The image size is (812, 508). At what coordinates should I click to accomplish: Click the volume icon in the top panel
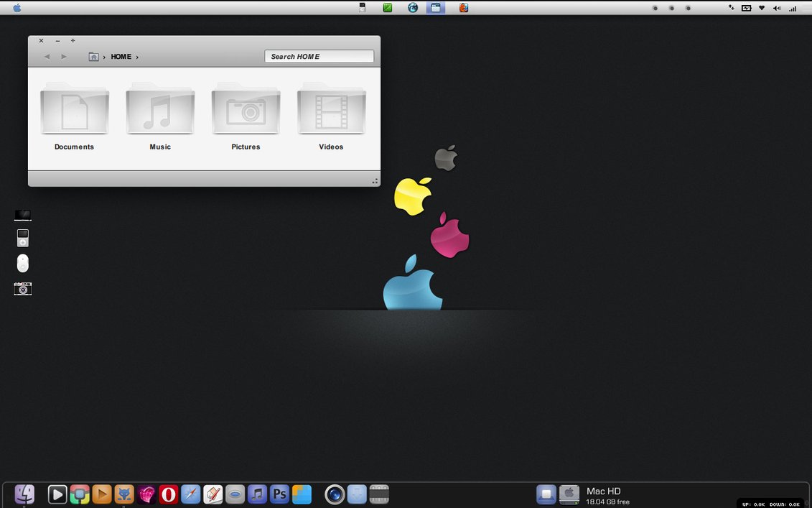[x=777, y=8]
